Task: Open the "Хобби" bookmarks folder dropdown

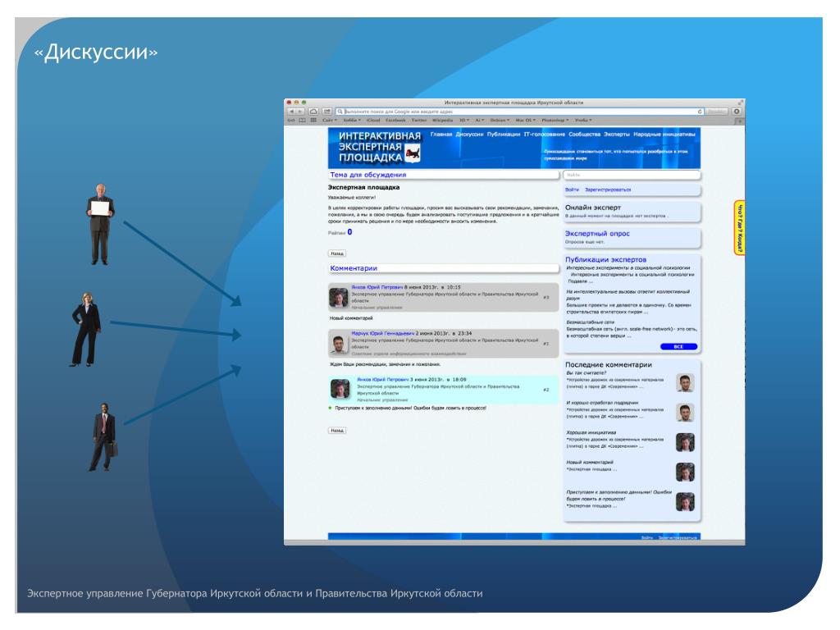Action: (352, 120)
